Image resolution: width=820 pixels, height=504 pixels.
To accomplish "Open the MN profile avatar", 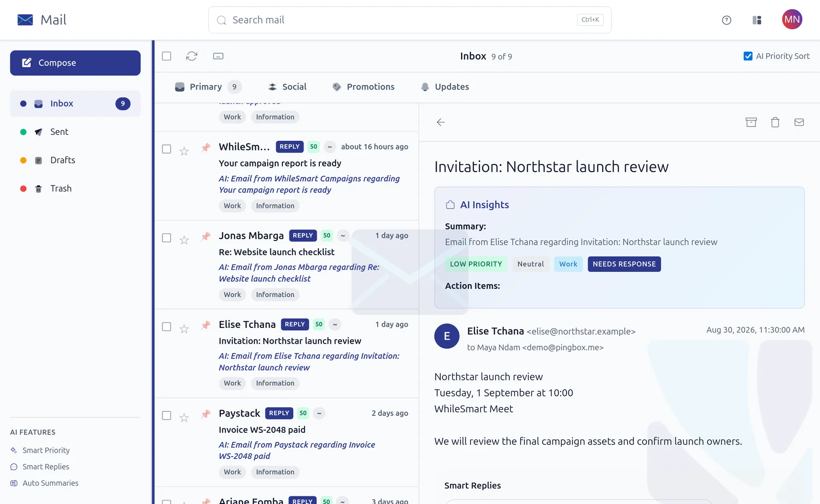I will tap(792, 19).
